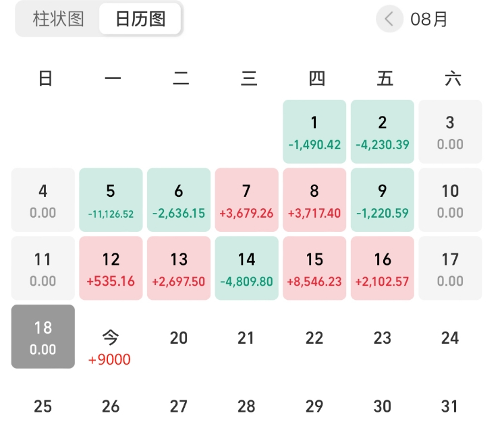Open day 2 cell showing -4,230.39

click(x=382, y=131)
